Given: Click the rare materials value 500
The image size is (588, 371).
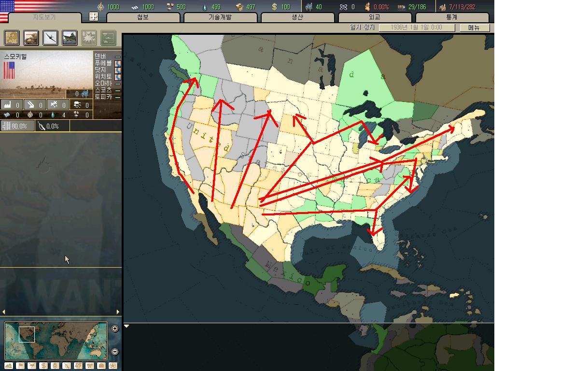Looking at the screenshot, I should coord(181,7).
